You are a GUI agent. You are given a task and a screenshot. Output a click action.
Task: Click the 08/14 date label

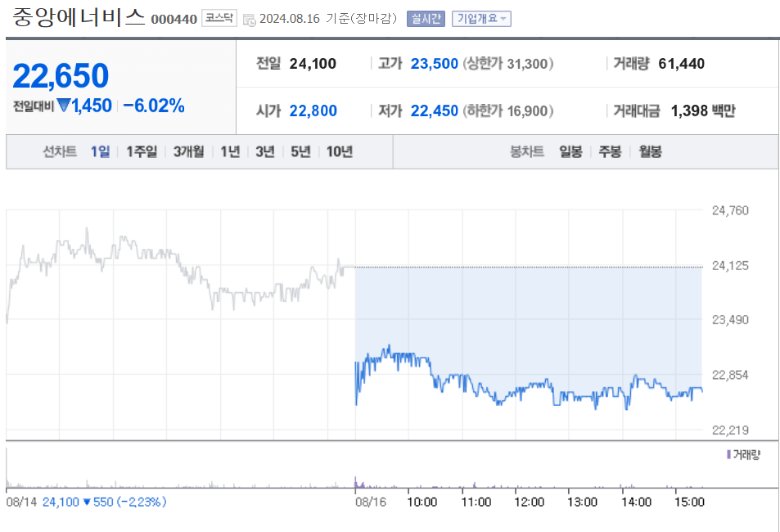click(x=21, y=502)
